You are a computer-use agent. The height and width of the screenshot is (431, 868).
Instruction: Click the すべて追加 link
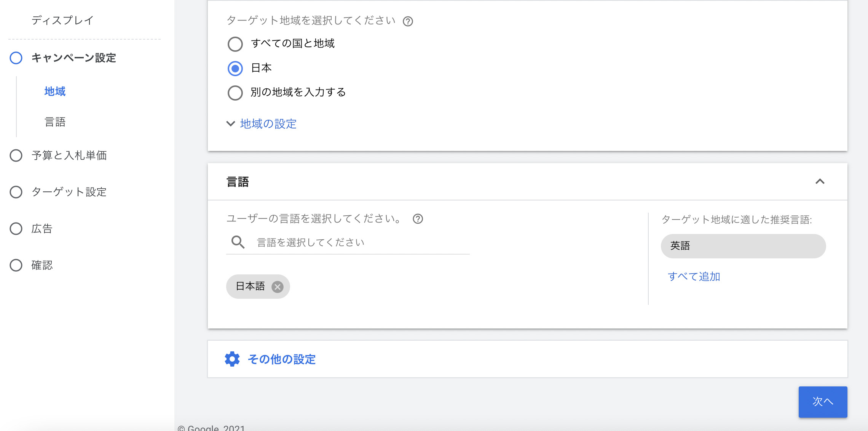[x=694, y=276]
